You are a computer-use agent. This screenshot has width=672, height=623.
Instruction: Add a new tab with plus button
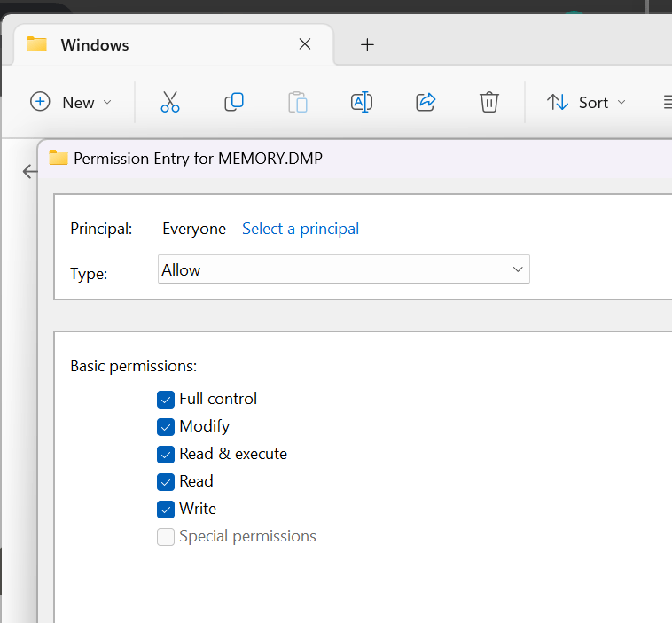[x=367, y=44]
